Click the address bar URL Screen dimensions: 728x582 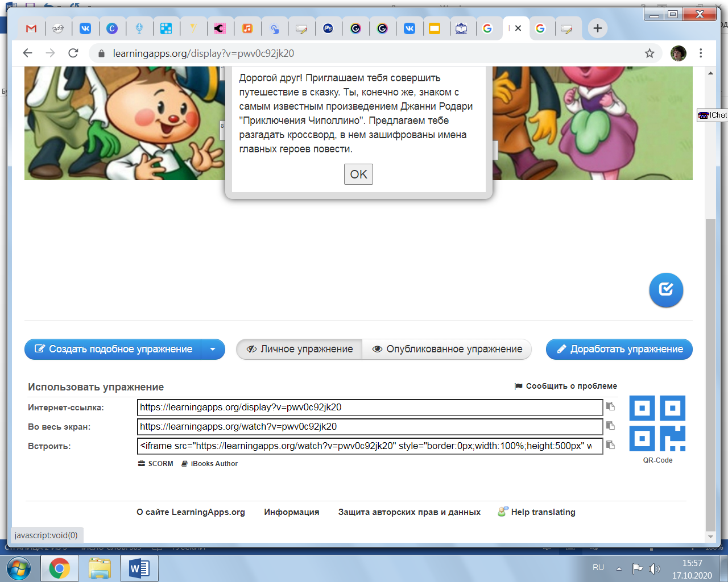[x=204, y=53]
